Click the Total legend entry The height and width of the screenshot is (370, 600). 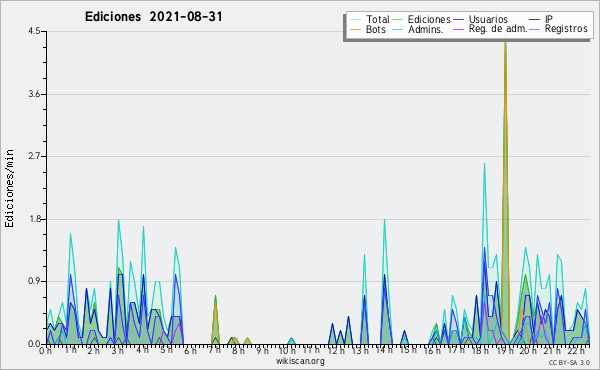tap(370, 19)
